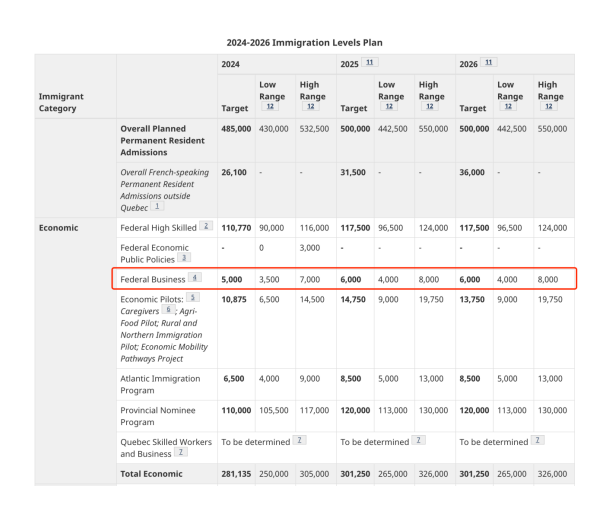Click 'Federal Economic Public Policies' row label
The height and width of the screenshot is (515, 611).
[x=154, y=254]
